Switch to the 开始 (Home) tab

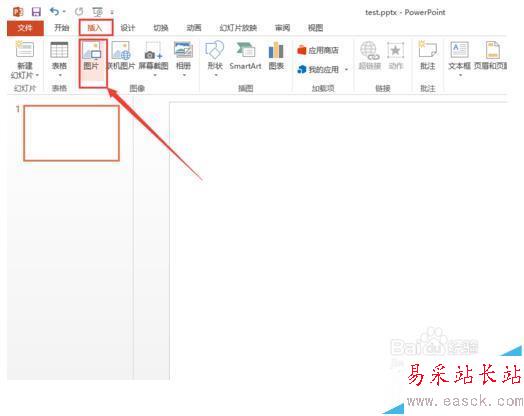coord(62,28)
